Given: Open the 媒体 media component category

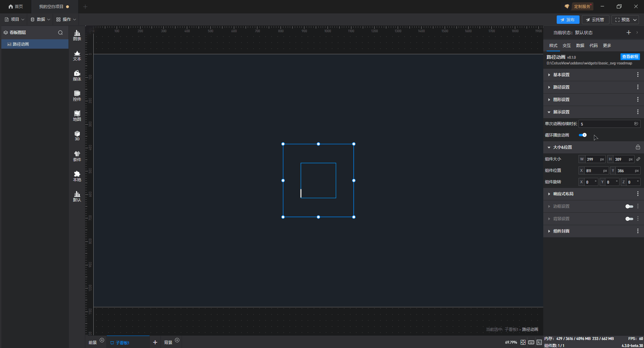Looking at the screenshot, I should (x=77, y=76).
